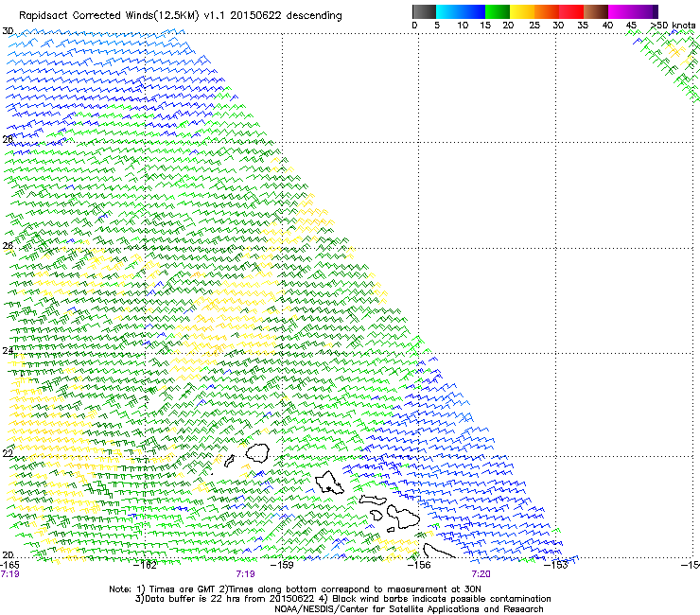
Task: Click the longitude label -165
Action: (9, 565)
